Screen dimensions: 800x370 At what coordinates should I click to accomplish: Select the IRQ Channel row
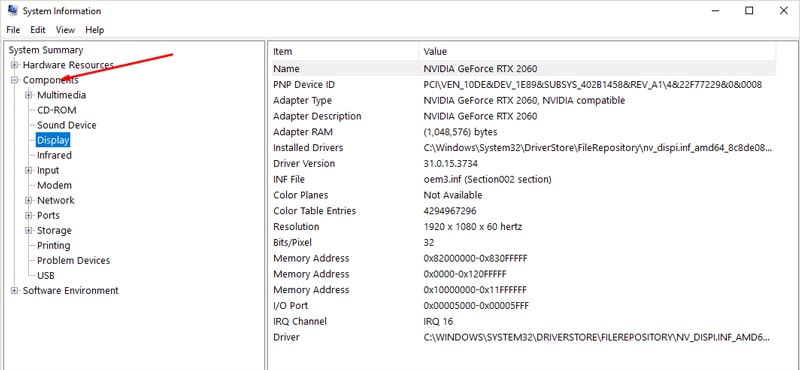pyautogui.click(x=522, y=322)
